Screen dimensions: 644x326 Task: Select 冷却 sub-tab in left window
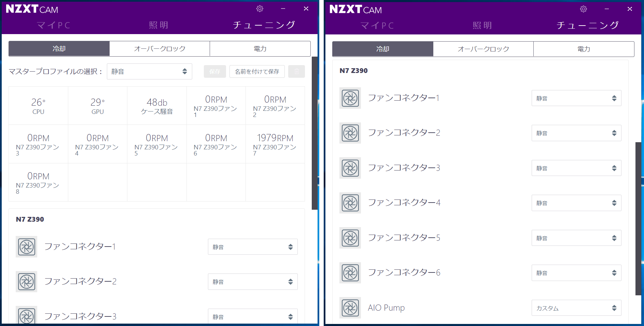coord(59,49)
